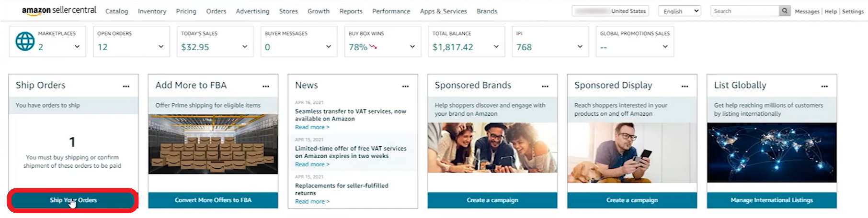Viewport: 868px width, 218px height.
Task: Click Convert More Offers to FBA
Action: 213,200
